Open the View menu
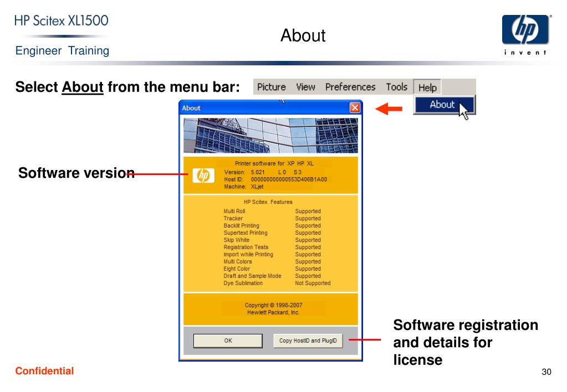The height and width of the screenshot is (392, 567). pyautogui.click(x=305, y=87)
